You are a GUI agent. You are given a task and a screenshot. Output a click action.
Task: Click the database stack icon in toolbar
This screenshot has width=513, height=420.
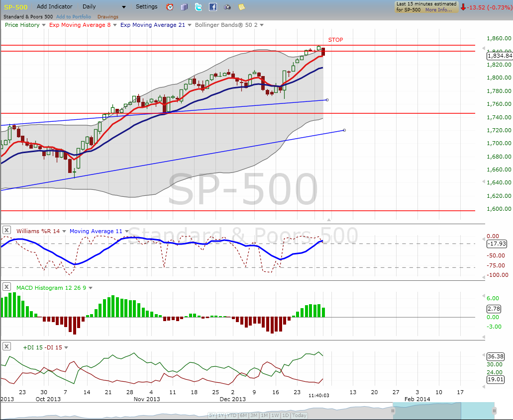(184, 7)
